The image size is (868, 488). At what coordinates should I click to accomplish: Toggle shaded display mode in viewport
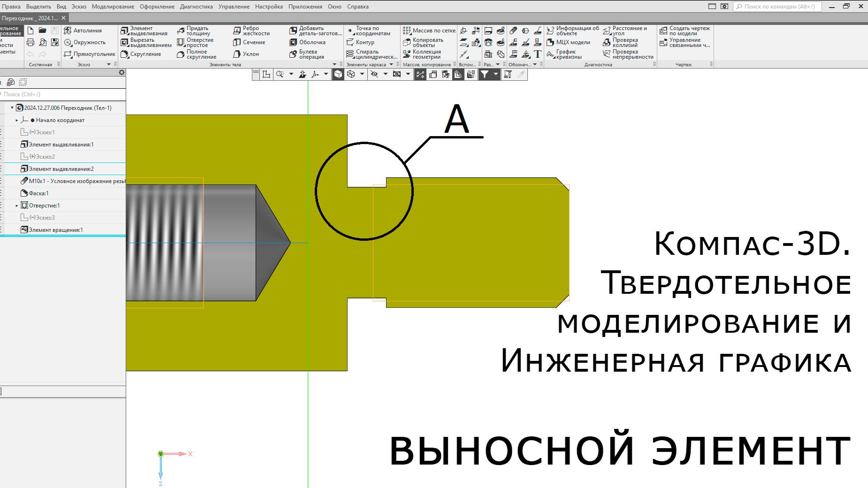point(339,74)
